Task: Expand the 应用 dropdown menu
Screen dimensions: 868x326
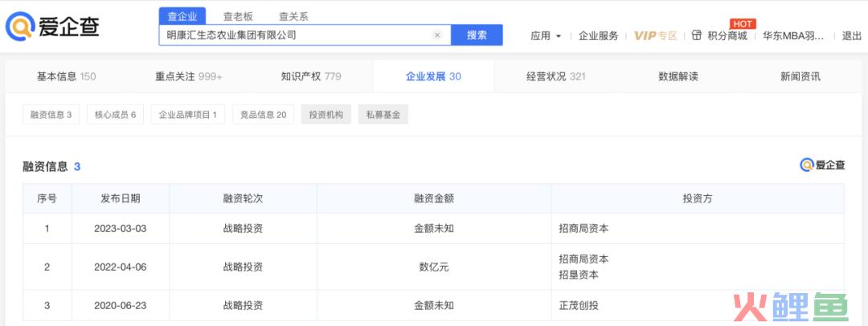Action: 546,36
